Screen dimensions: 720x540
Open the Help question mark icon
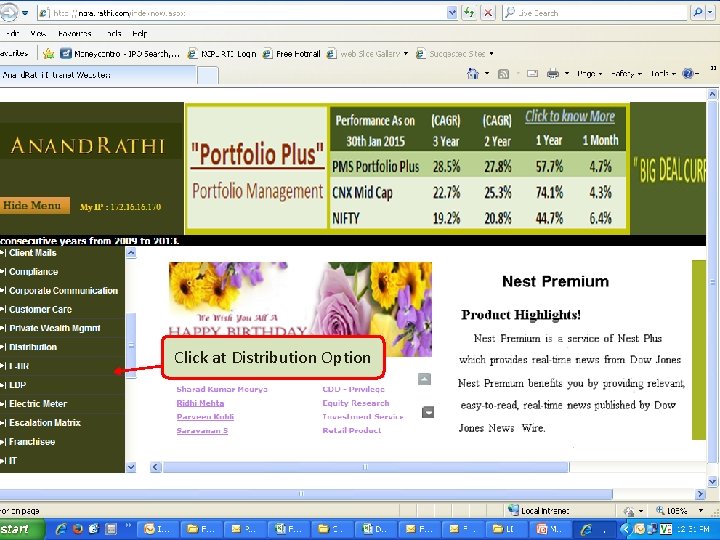tap(688, 73)
